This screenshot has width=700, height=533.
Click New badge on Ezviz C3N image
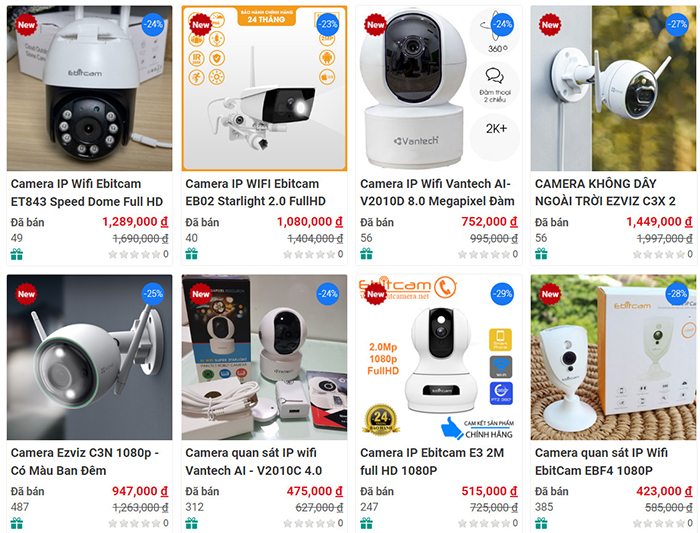[x=26, y=294]
